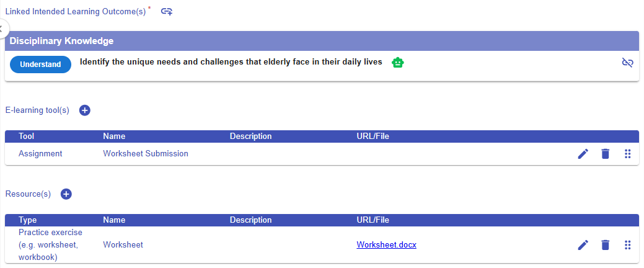Delete the Worksheet Submission tool
This screenshot has height=268, width=644.
(606, 154)
